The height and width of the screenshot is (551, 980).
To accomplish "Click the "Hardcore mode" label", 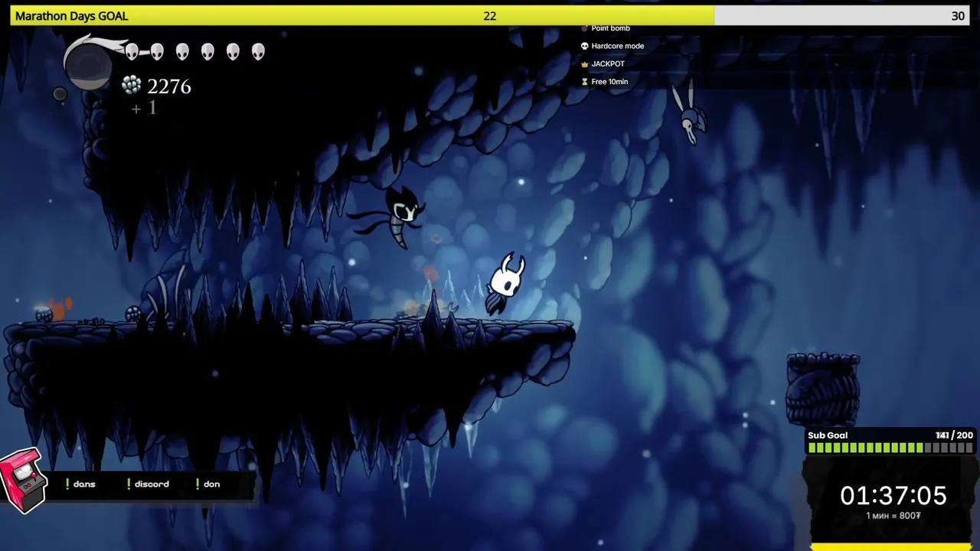I will coord(618,46).
